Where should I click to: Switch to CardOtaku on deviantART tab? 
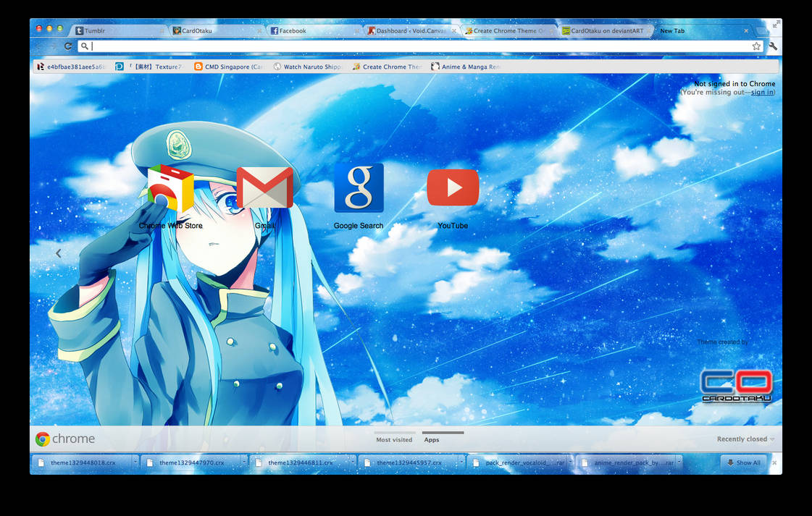pos(604,31)
